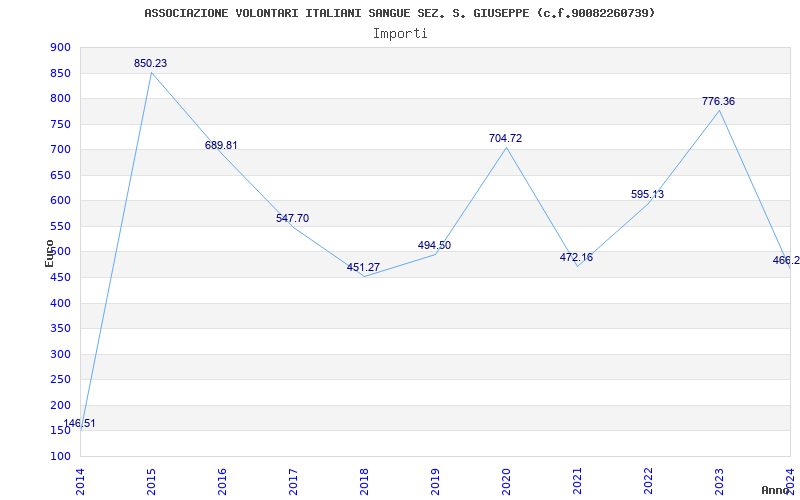The image size is (800, 500).
Task: Click the 146.51 data label
Action: tap(79, 423)
